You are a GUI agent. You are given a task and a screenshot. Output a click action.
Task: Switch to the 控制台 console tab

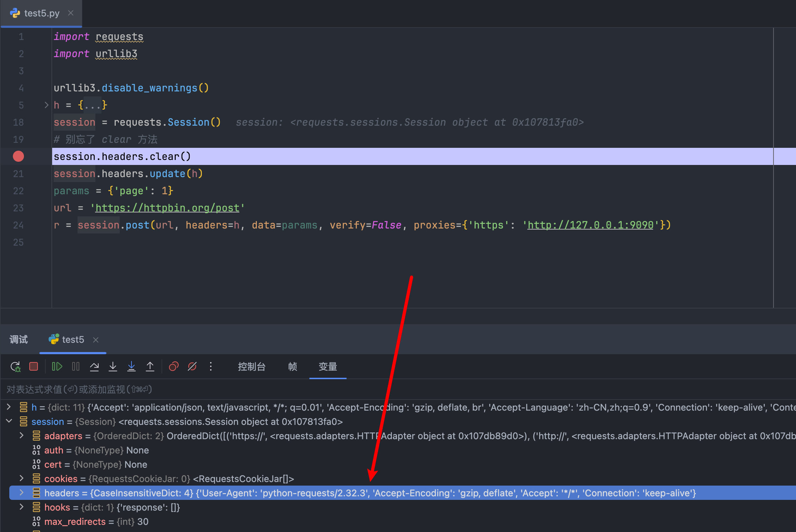pyautogui.click(x=252, y=367)
